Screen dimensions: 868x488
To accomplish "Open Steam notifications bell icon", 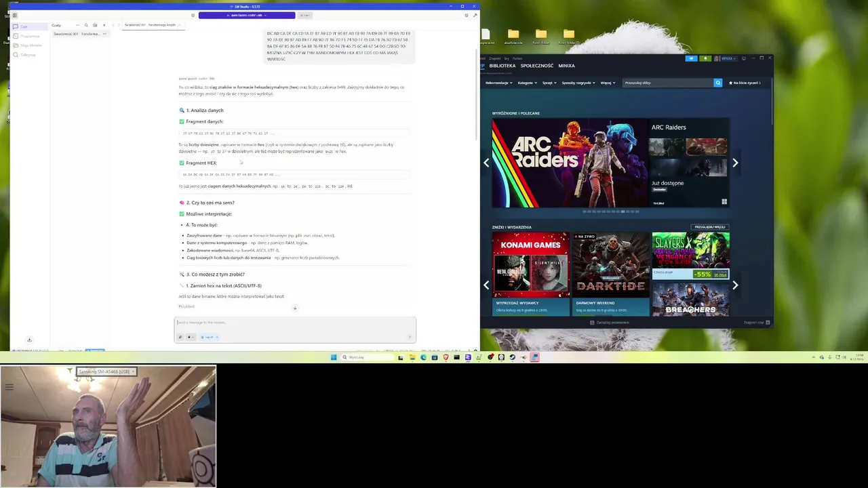I will [x=705, y=58].
